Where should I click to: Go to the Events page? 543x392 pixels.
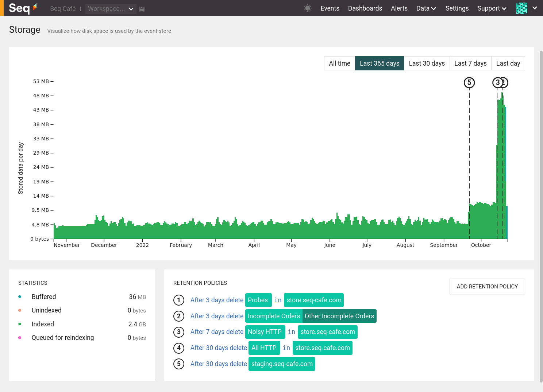point(330,8)
